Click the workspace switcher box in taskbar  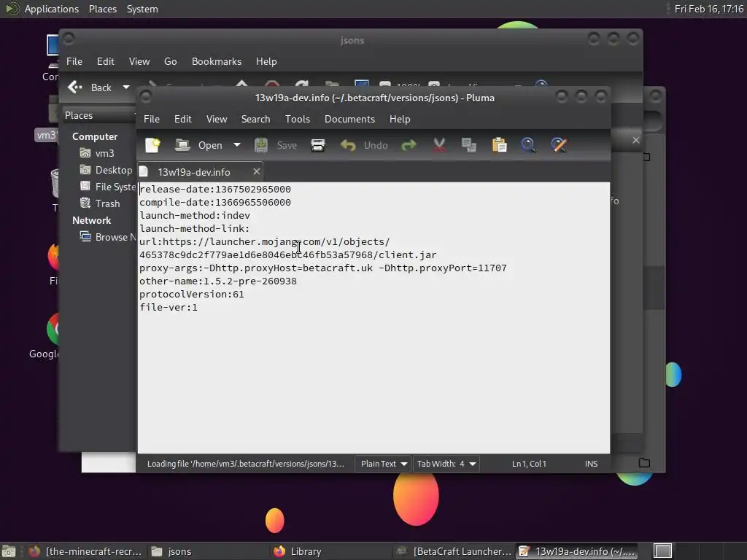(662, 551)
